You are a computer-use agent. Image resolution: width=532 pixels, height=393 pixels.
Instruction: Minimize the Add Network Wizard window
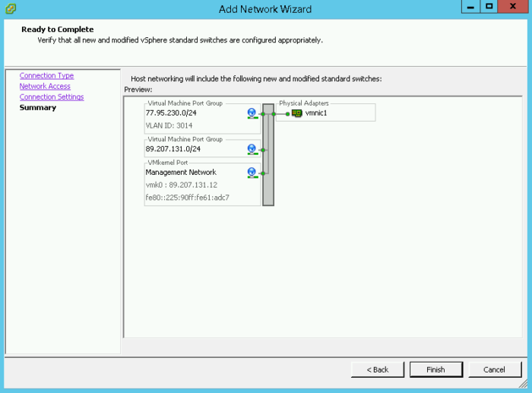tap(470, 7)
